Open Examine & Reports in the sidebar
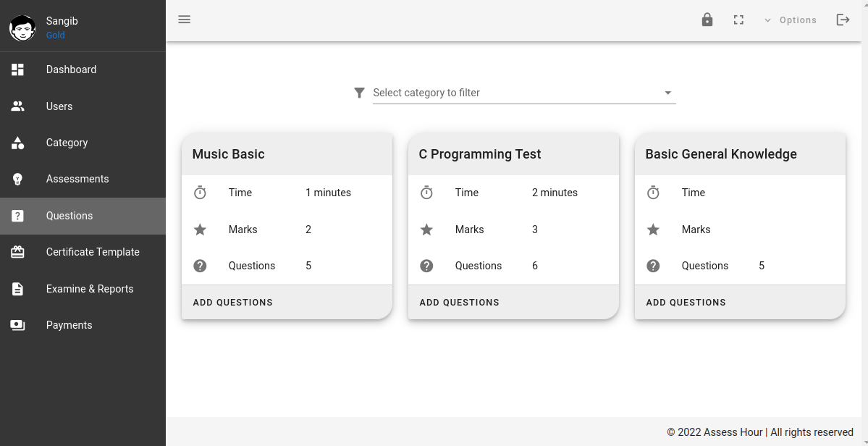Image resolution: width=868 pixels, height=446 pixels. coord(83,289)
